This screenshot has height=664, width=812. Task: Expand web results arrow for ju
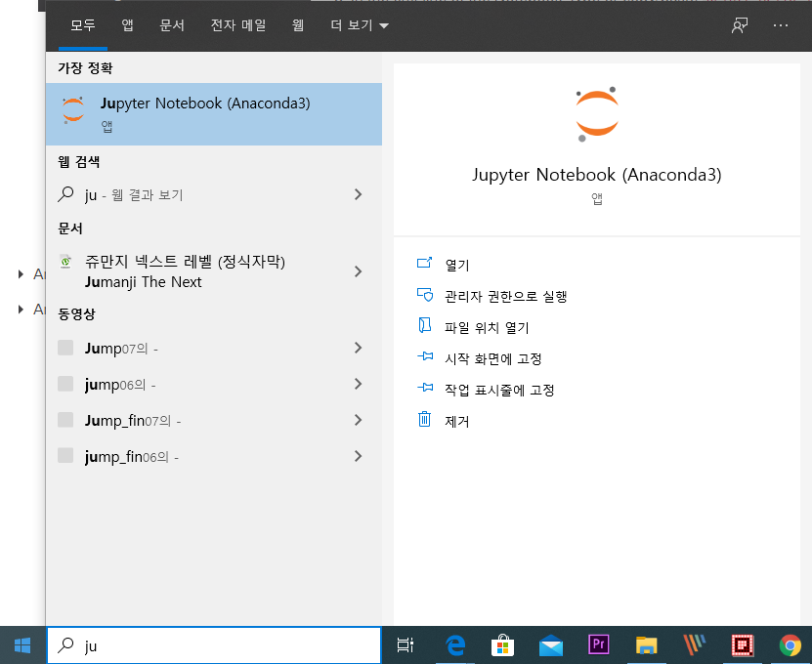pyautogui.click(x=358, y=194)
